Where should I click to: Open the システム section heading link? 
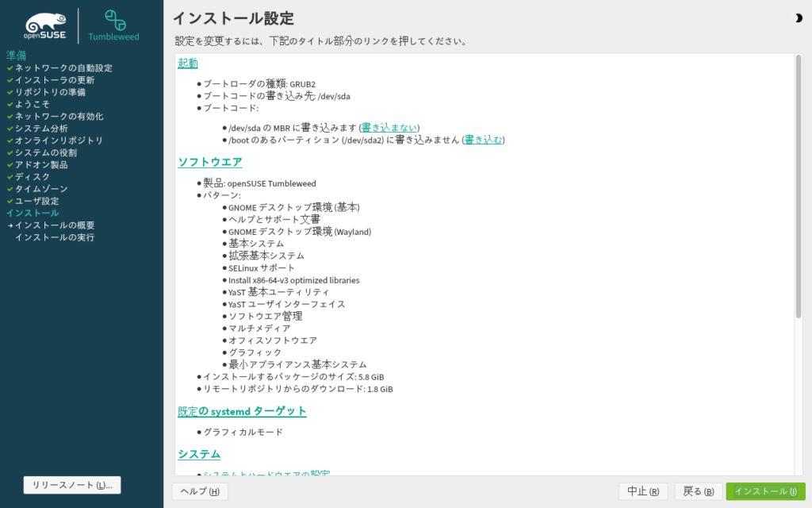(199, 454)
